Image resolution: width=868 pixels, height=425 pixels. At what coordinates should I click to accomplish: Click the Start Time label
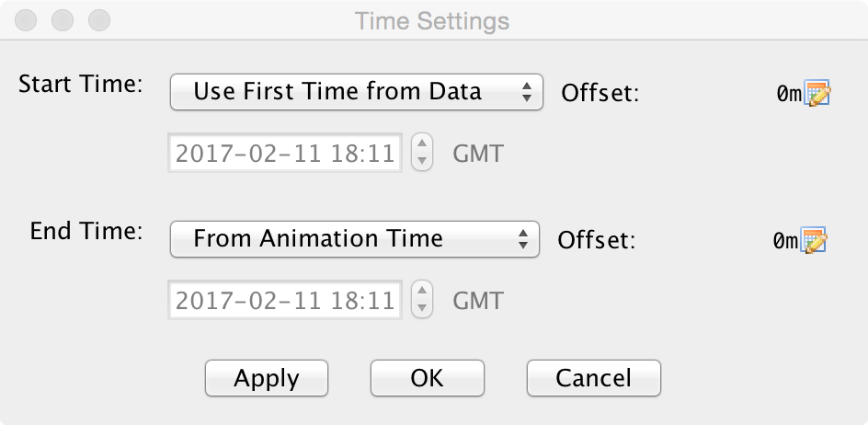point(80,85)
